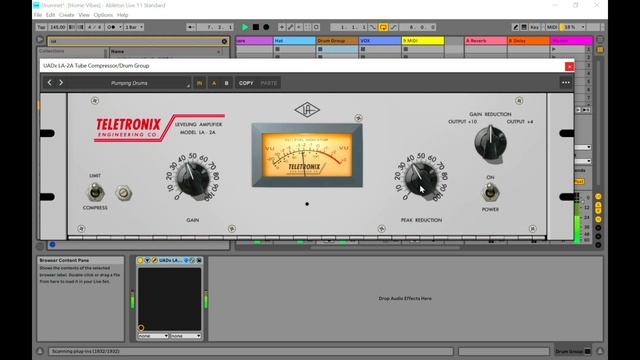
Task: Click the device save preset disk icon
Action: [x=199, y=260]
